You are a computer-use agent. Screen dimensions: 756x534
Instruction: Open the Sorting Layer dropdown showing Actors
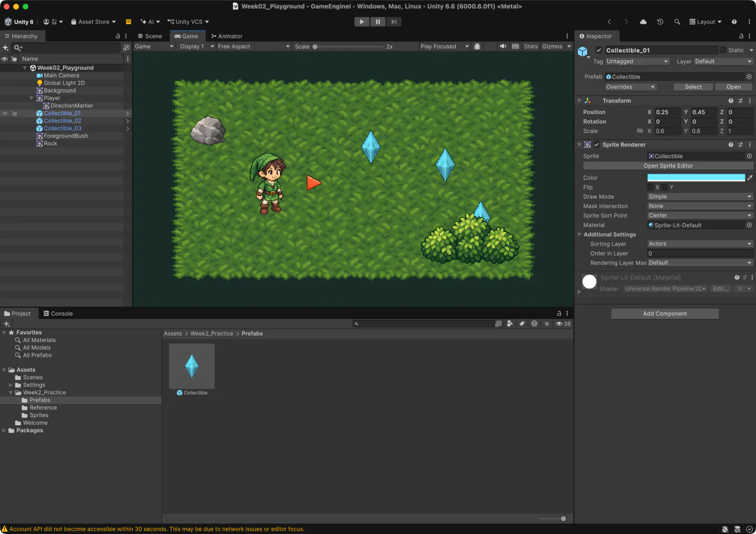tap(700, 244)
